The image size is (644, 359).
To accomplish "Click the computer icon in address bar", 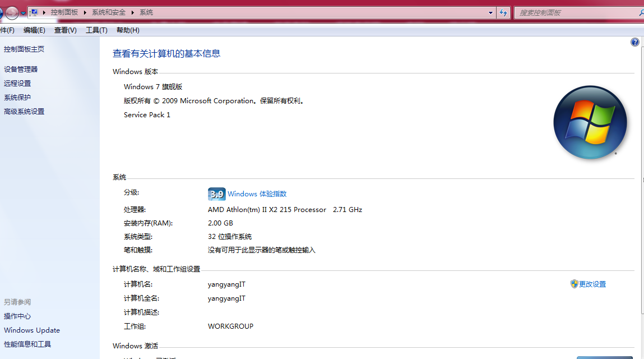I will [x=35, y=12].
